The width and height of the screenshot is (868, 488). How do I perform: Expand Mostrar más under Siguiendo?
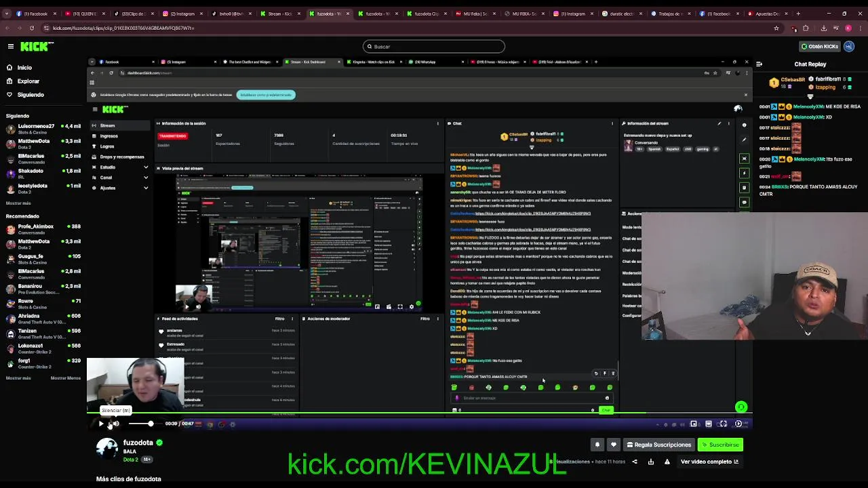coord(18,203)
